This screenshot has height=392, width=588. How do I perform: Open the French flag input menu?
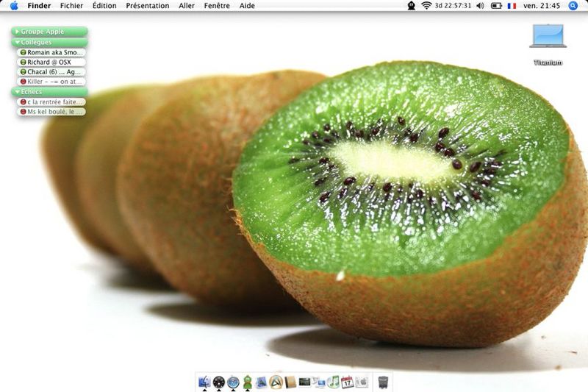512,6
